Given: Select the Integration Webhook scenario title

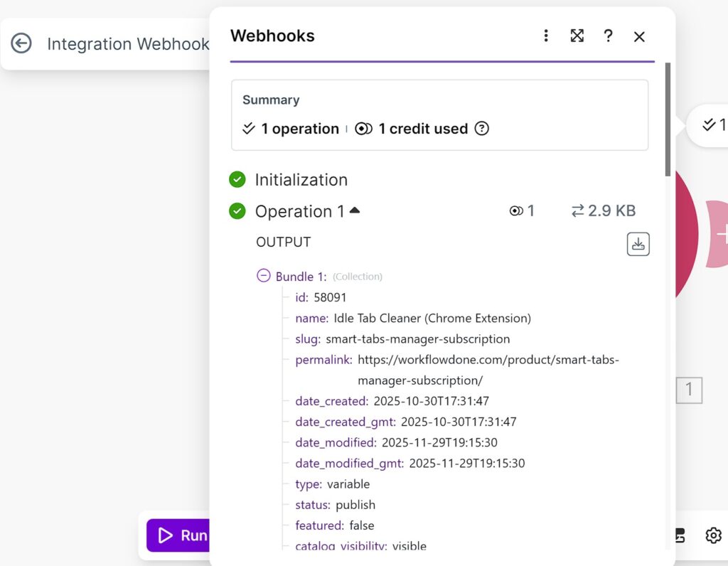Looking at the screenshot, I should tap(128, 44).
